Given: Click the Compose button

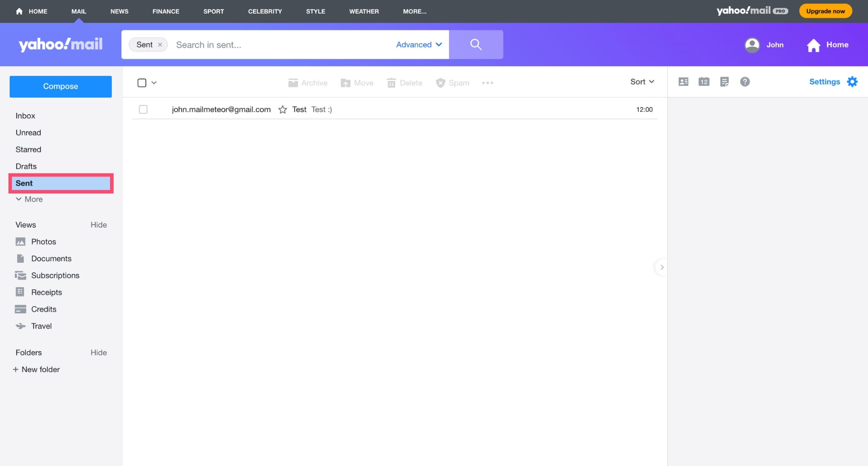Looking at the screenshot, I should pyautogui.click(x=60, y=86).
